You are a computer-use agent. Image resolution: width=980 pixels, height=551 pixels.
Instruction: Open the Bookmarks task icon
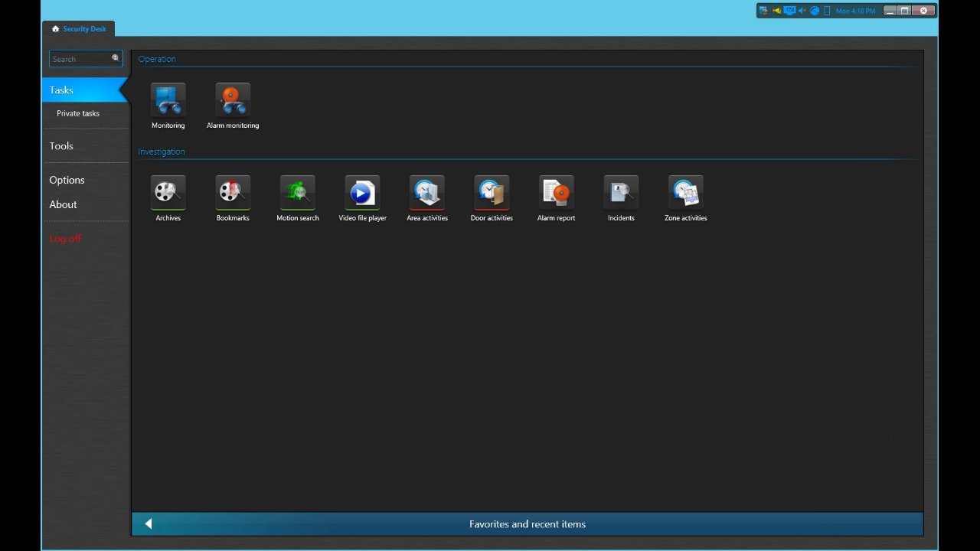[232, 193]
